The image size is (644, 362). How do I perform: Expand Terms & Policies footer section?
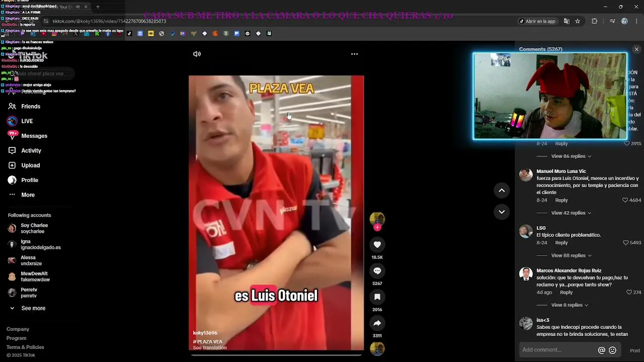click(25, 347)
